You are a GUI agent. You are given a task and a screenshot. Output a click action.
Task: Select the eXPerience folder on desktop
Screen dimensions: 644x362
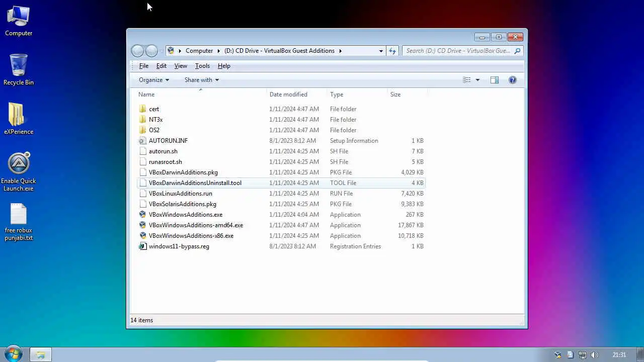tap(19, 119)
